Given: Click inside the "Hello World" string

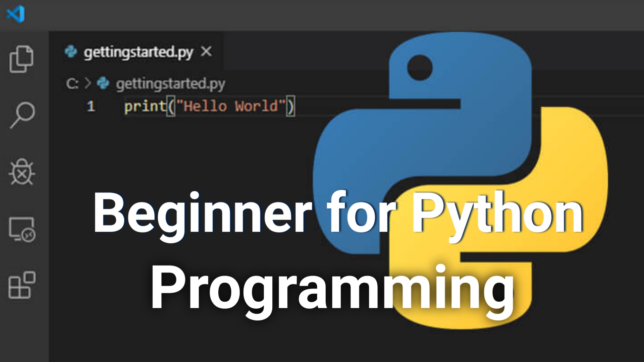Looking at the screenshot, I should (x=231, y=106).
